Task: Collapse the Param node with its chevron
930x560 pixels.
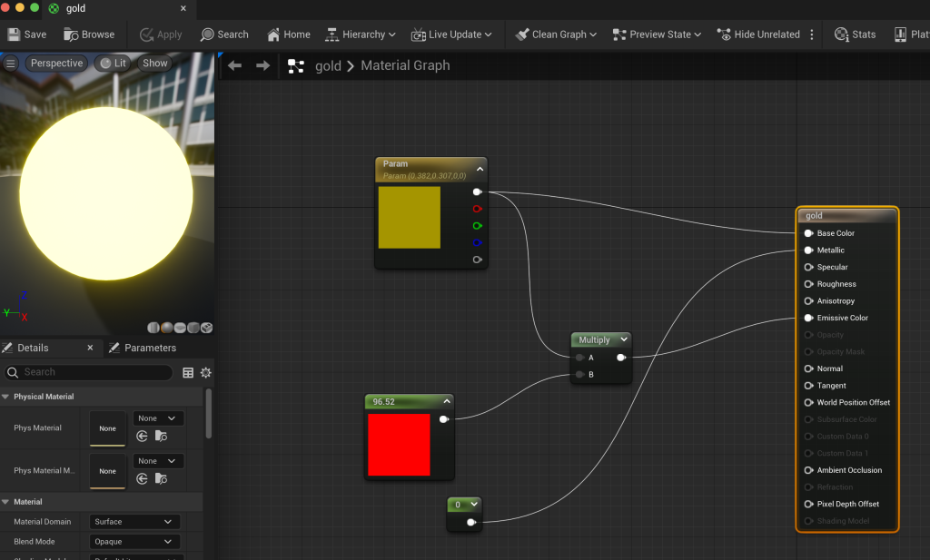Action: click(480, 169)
